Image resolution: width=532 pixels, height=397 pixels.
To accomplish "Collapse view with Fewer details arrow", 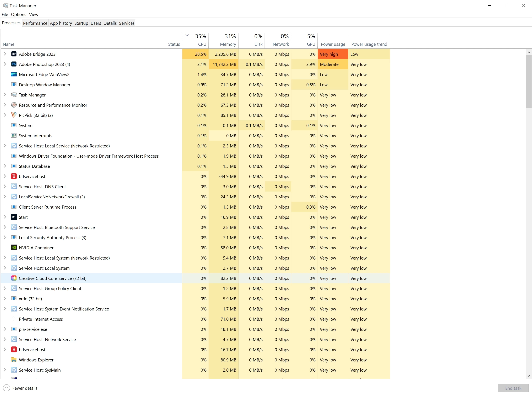I will click(x=7, y=388).
